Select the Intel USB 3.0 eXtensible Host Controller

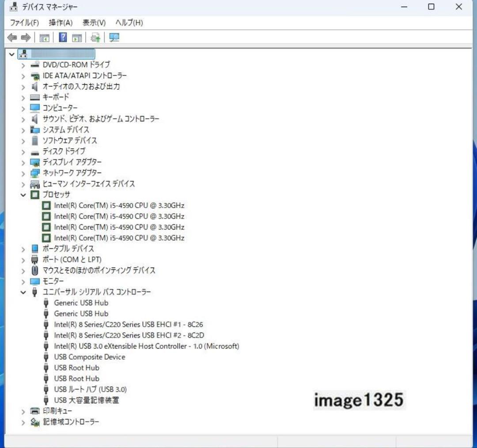coord(147,346)
